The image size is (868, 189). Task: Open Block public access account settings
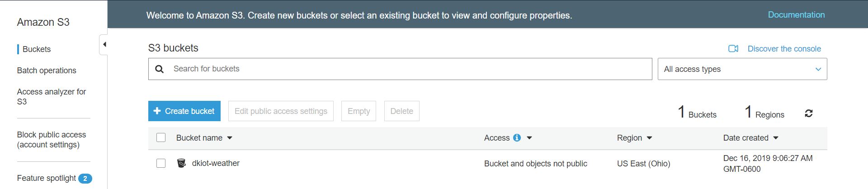click(51, 140)
